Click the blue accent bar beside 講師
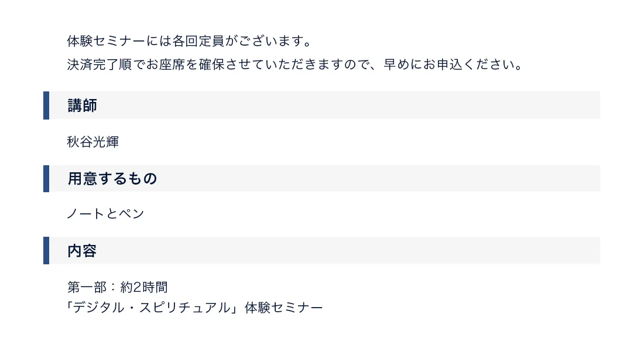This screenshot has width=644, height=344. click(46, 105)
